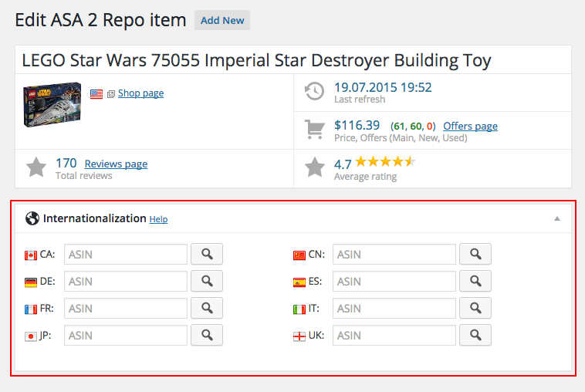
Task: Click the search icon for DE ASIN
Action: coord(206,282)
